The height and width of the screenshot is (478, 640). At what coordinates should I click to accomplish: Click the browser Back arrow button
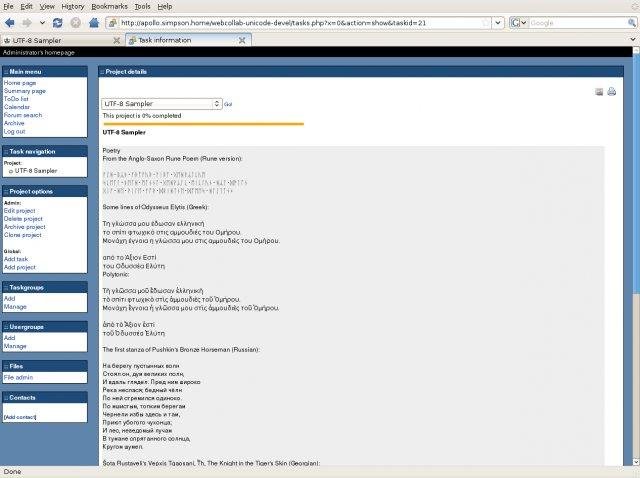coord(10,23)
